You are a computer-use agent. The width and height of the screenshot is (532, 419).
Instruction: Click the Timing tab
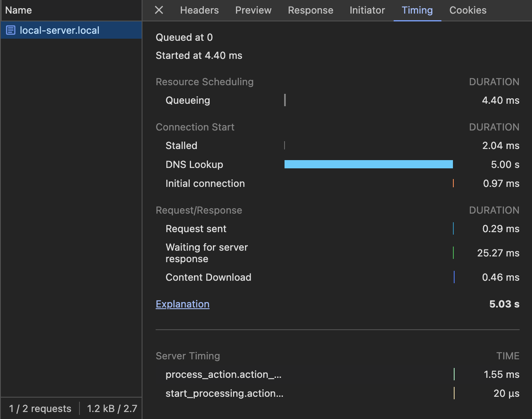[417, 10]
